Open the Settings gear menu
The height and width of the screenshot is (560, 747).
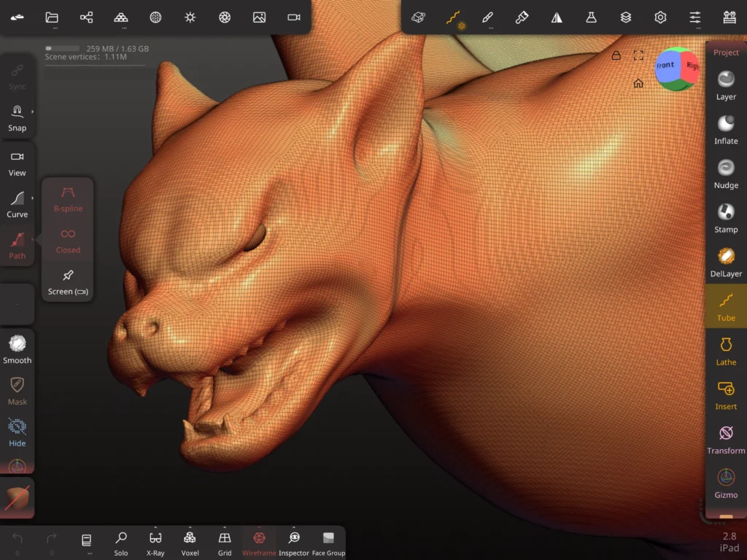(x=660, y=17)
